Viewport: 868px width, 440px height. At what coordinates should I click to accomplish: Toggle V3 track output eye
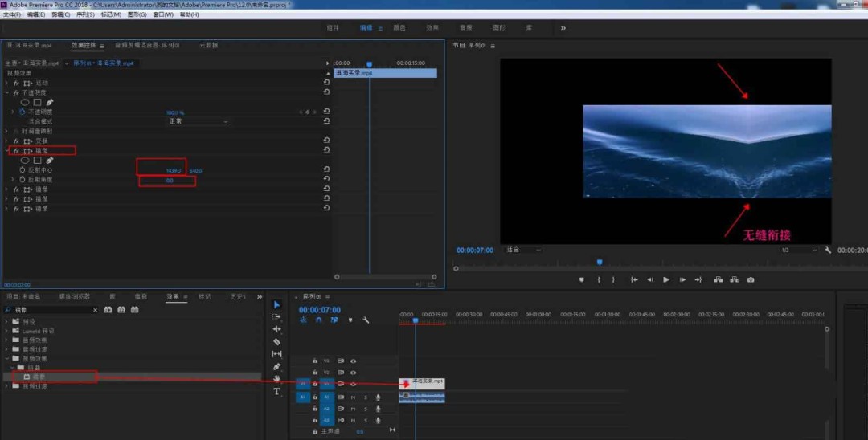[x=353, y=361]
